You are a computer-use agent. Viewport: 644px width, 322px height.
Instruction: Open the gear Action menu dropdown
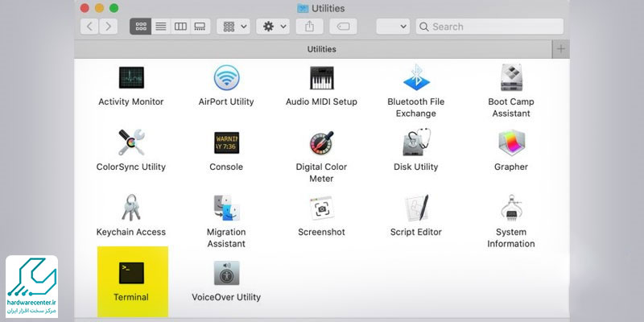[x=273, y=27]
